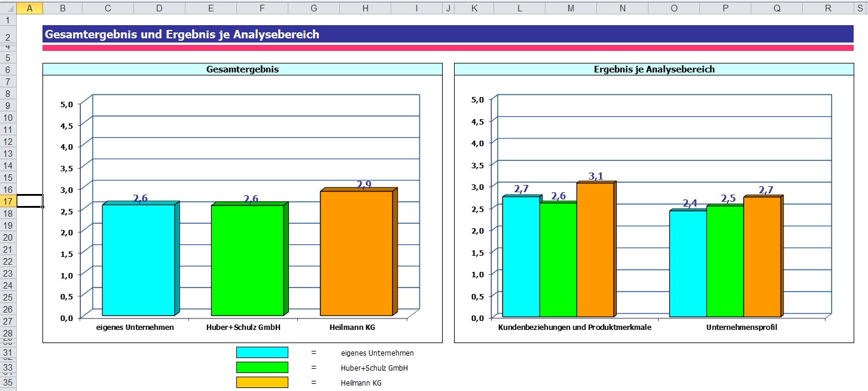
Task: Click the cyan legend swatch for eigenes Unternehmen
Action: point(262,353)
